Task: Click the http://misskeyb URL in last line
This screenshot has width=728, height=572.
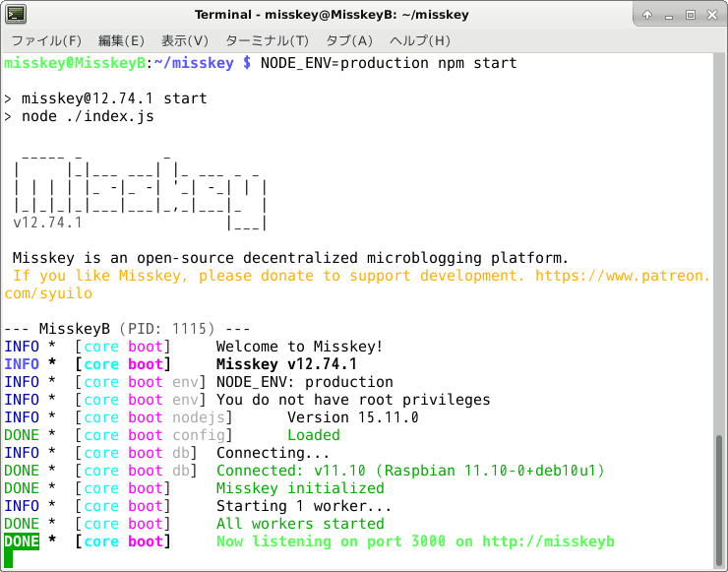Action: pyautogui.click(x=548, y=541)
